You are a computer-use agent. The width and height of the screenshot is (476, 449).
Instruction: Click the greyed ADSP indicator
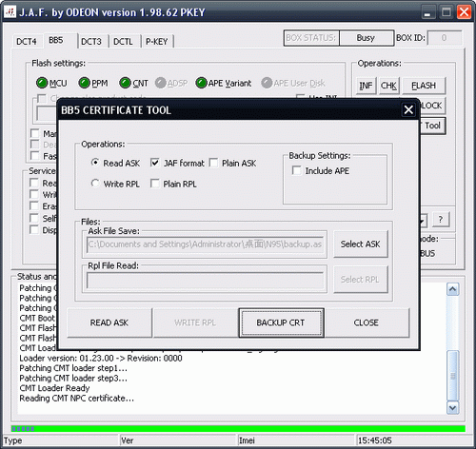click(161, 83)
